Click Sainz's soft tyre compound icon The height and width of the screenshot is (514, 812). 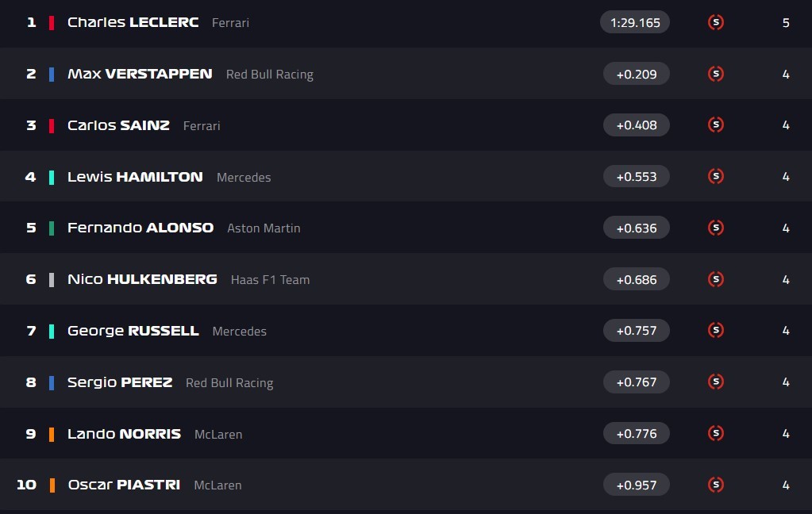pos(715,125)
